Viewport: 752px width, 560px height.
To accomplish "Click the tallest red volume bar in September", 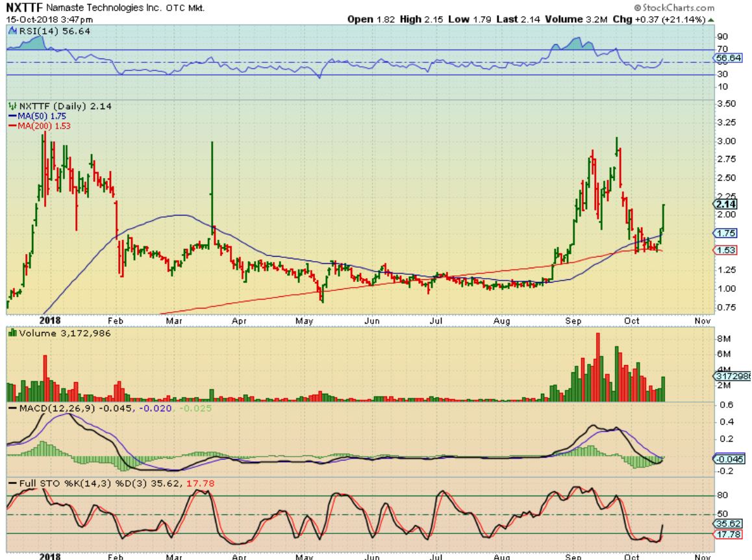I will (x=598, y=367).
